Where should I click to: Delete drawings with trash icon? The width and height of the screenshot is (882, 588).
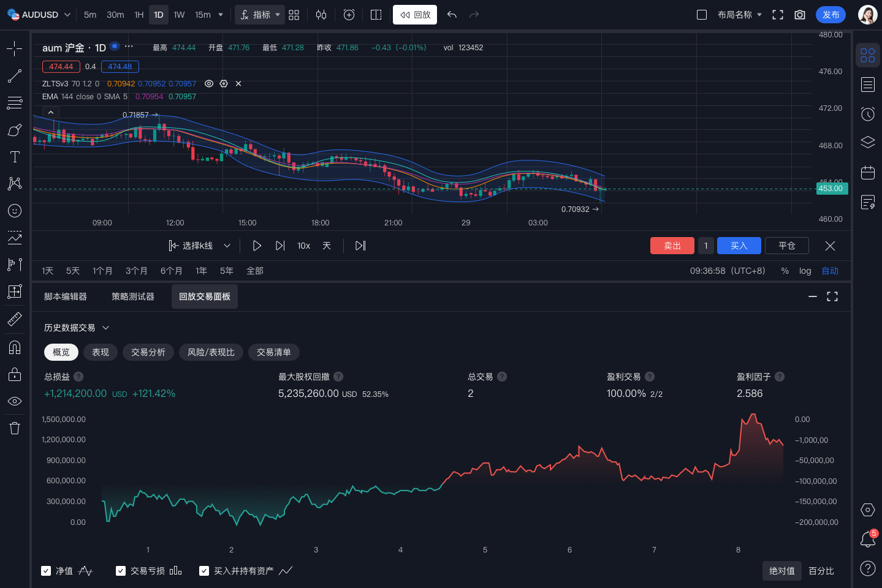[x=15, y=428]
